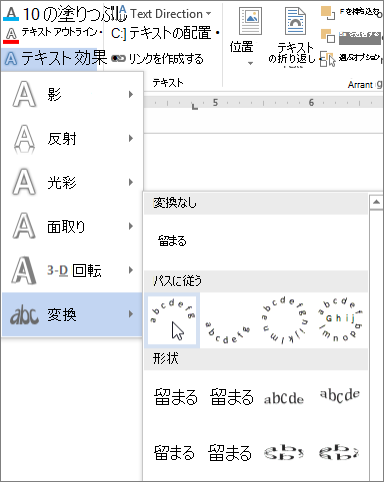Click the 影 shadow A icon

tap(24, 95)
